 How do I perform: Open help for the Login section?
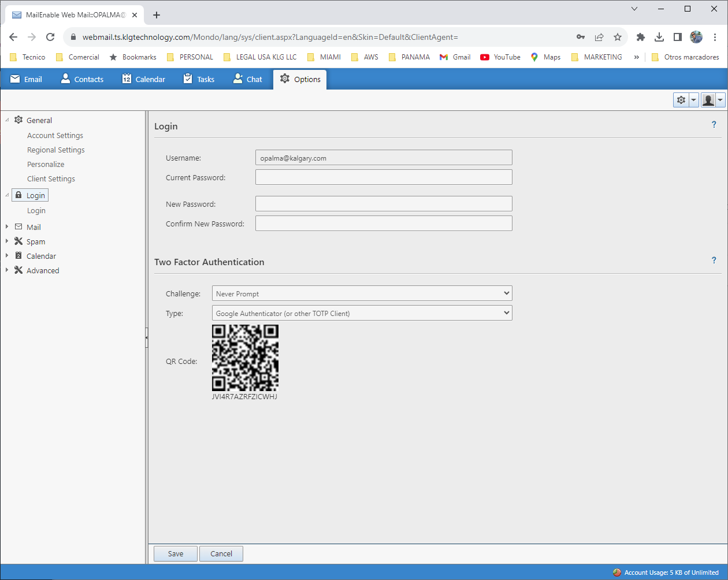click(x=714, y=125)
